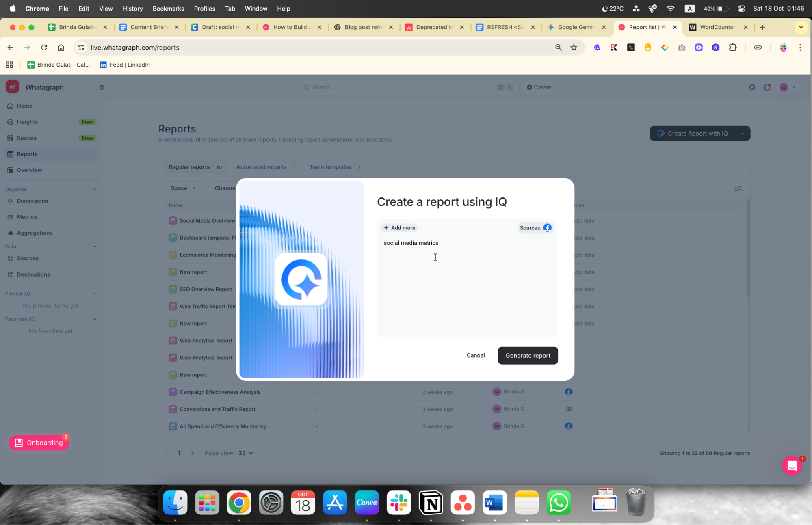The image size is (812, 525).
Task: Open the notifications icon in header
Action: (767, 87)
